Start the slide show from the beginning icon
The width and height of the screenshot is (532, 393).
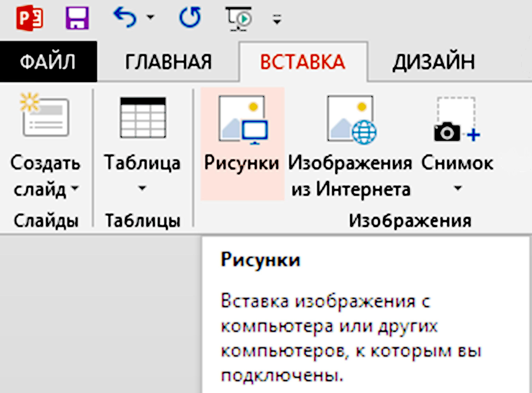239,19
